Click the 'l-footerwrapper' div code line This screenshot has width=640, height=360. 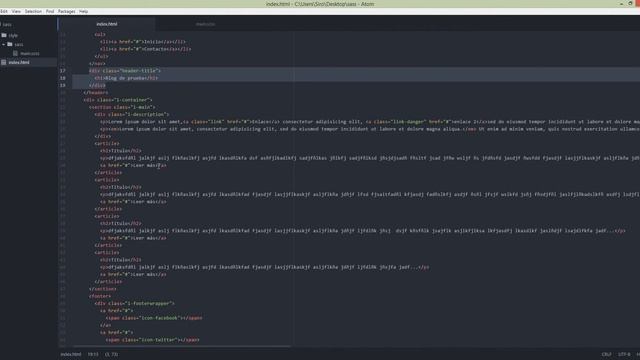[x=135, y=304]
